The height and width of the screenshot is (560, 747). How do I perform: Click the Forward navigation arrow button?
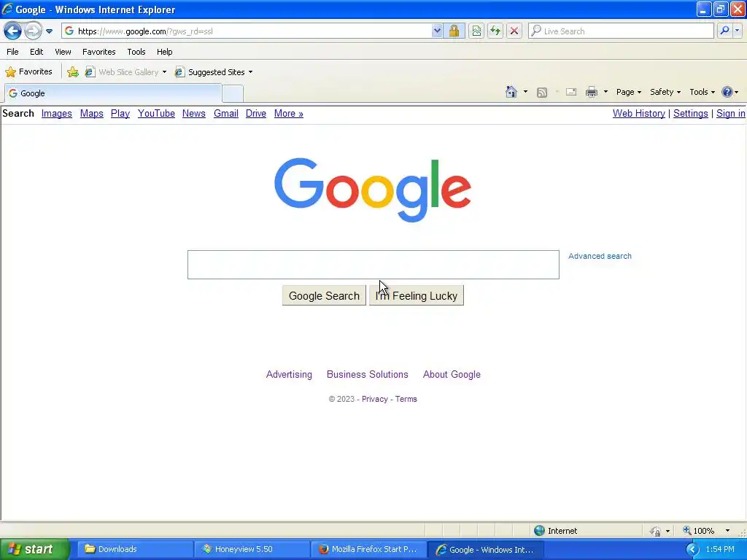point(33,31)
